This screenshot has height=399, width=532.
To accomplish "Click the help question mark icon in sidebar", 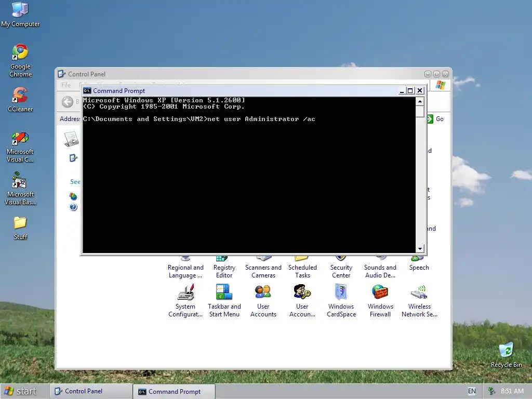I will click(73, 207).
